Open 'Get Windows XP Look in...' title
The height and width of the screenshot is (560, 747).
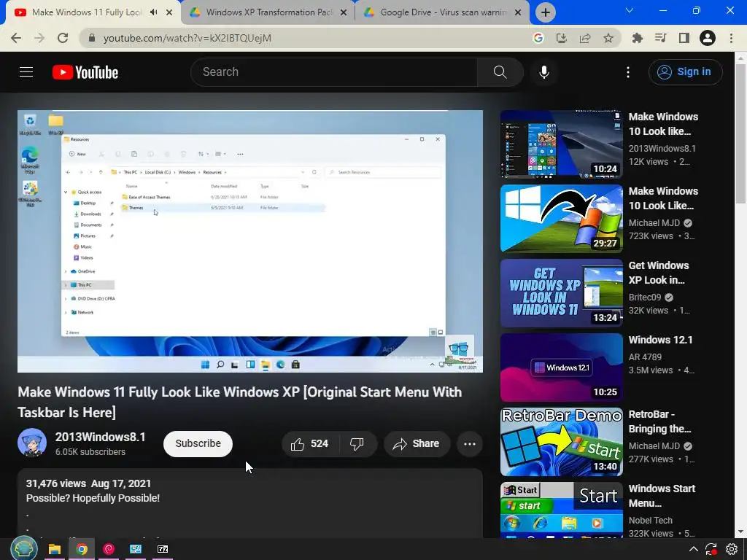click(659, 273)
